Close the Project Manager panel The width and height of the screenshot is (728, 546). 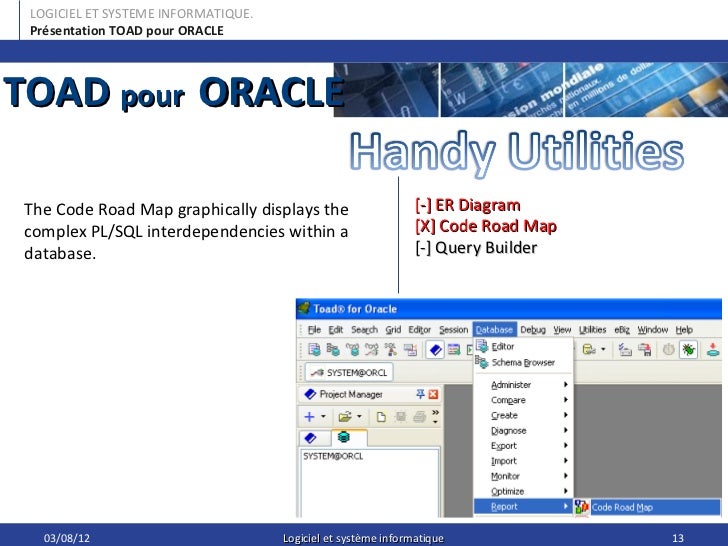(x=433, y=394)
